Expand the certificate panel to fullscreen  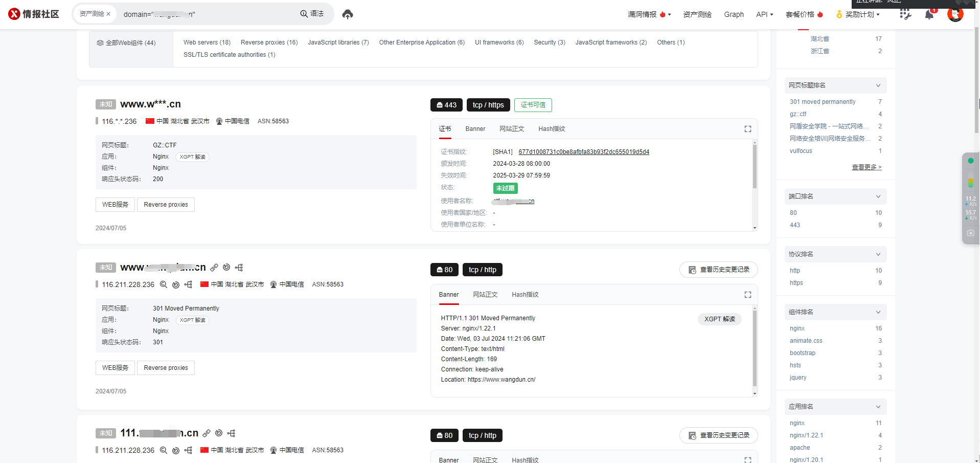(x=747, y=129)
